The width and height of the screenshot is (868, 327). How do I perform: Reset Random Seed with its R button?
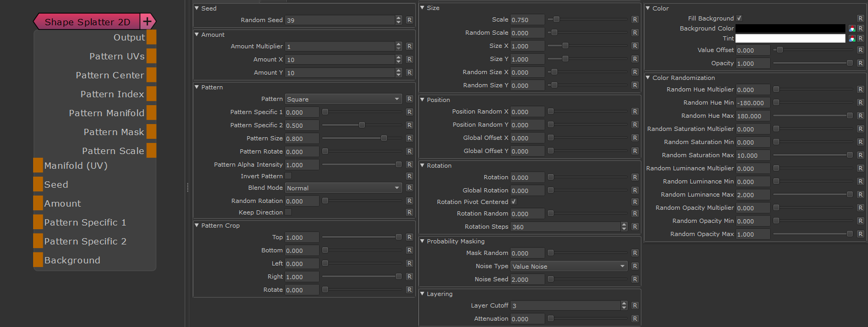409,20
